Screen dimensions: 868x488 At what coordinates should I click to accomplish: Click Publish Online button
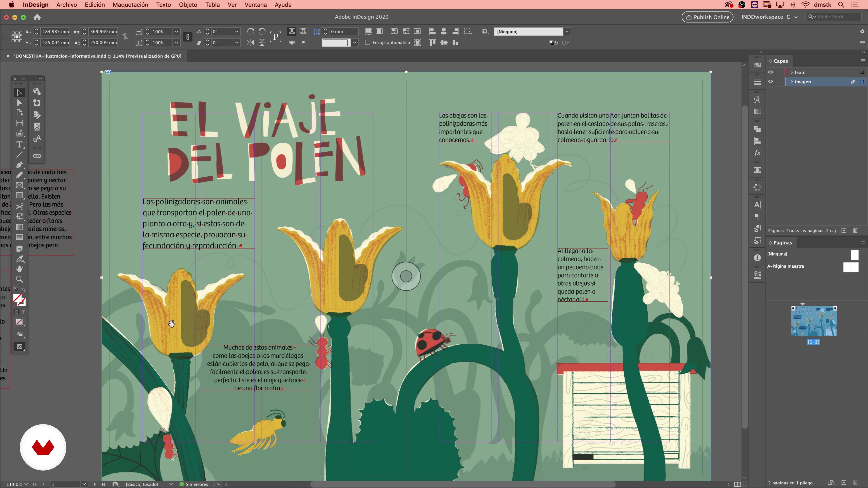(x=707, y=17)
